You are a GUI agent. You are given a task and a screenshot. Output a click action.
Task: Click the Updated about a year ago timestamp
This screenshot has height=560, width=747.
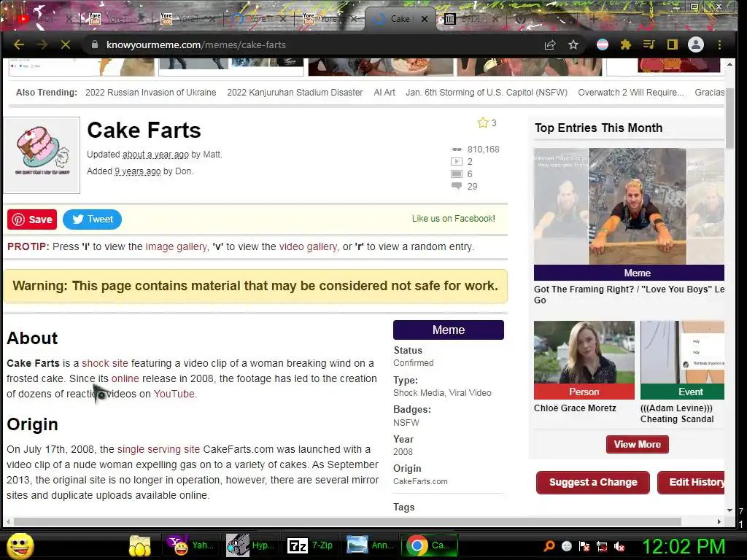pos(155,155)
